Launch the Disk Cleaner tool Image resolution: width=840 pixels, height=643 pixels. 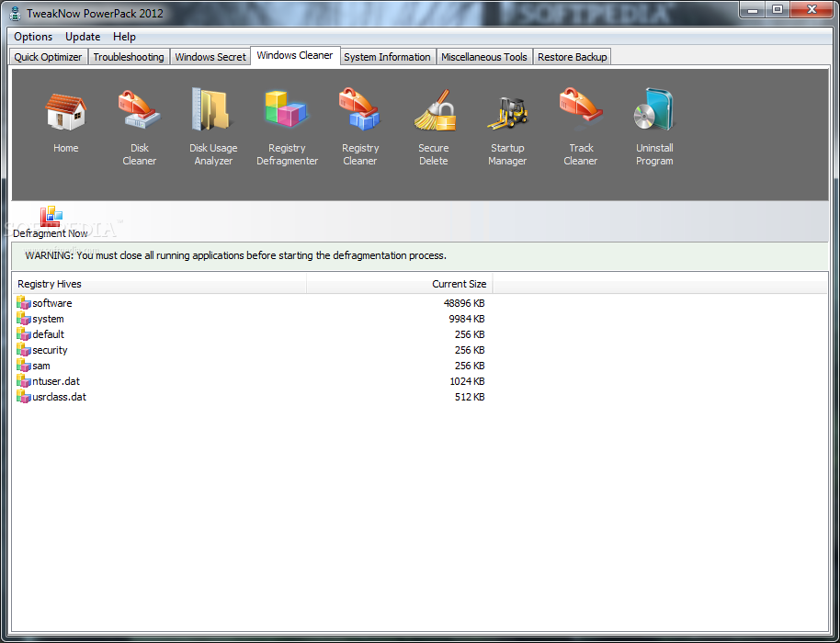[x=140, y=128]
